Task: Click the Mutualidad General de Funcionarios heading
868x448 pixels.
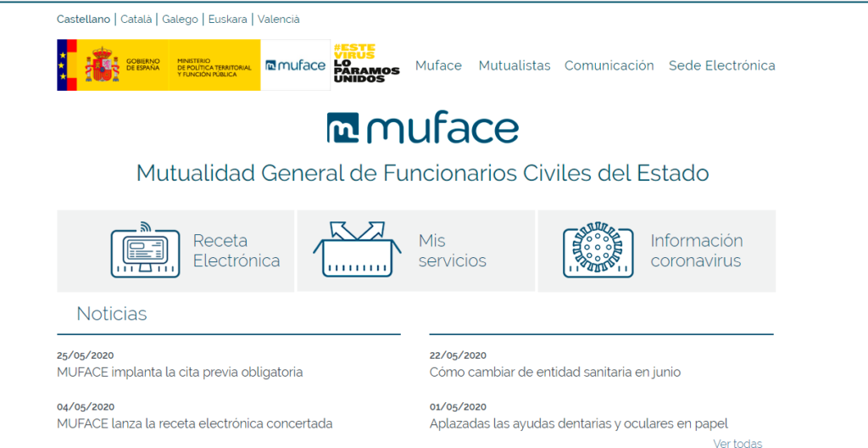Action: pos(422,173)
